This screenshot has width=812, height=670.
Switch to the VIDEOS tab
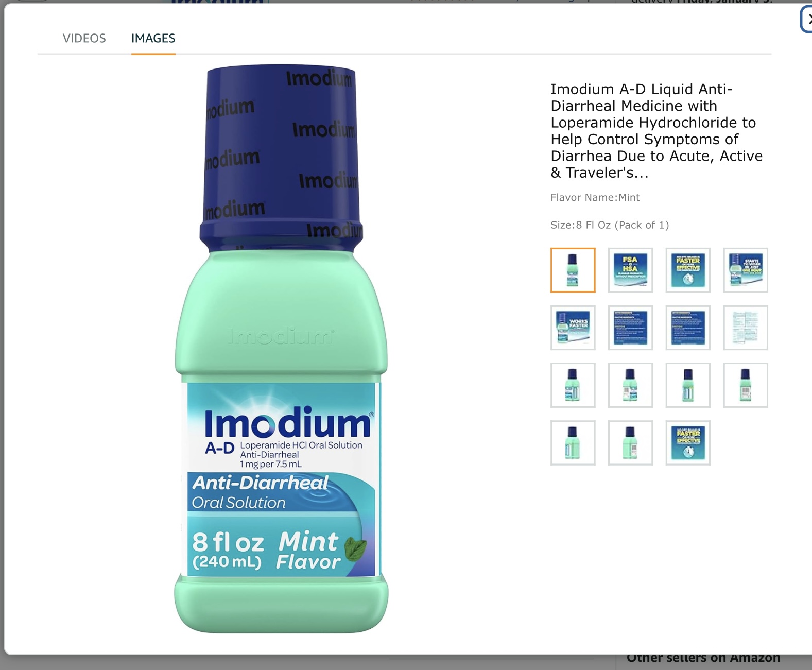coord(84,38)
